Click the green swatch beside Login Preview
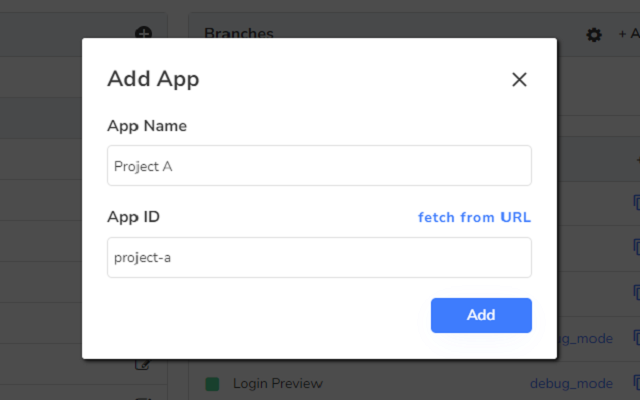The width and height of the screenshot is (640, 400). tap(212, 384)
